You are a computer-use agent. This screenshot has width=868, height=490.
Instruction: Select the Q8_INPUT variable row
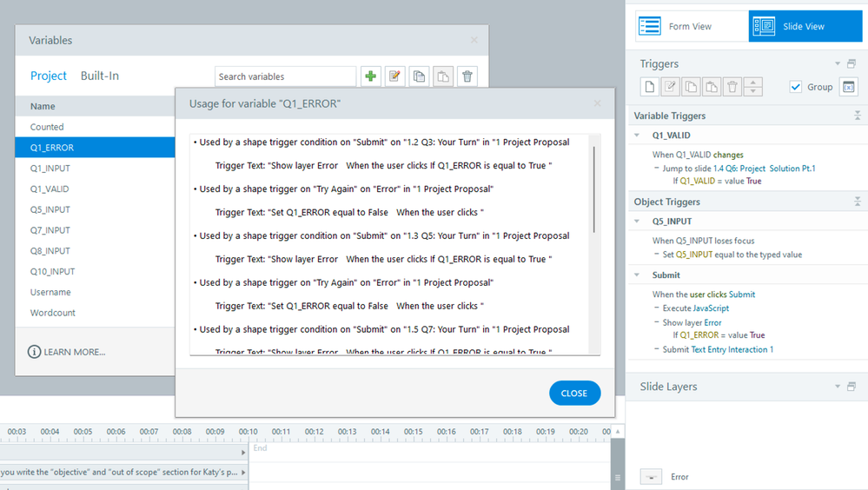(x=96, y=251)
